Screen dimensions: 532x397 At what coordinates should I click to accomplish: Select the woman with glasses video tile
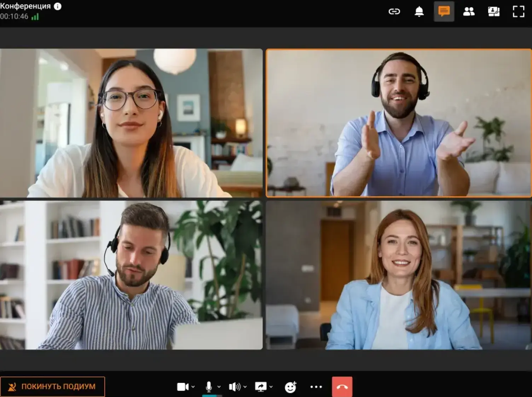(x=131, y=123)
